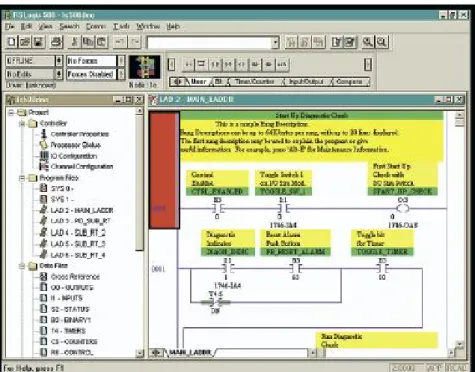Open IO Configuration in project tree

(x=73, y=156)
